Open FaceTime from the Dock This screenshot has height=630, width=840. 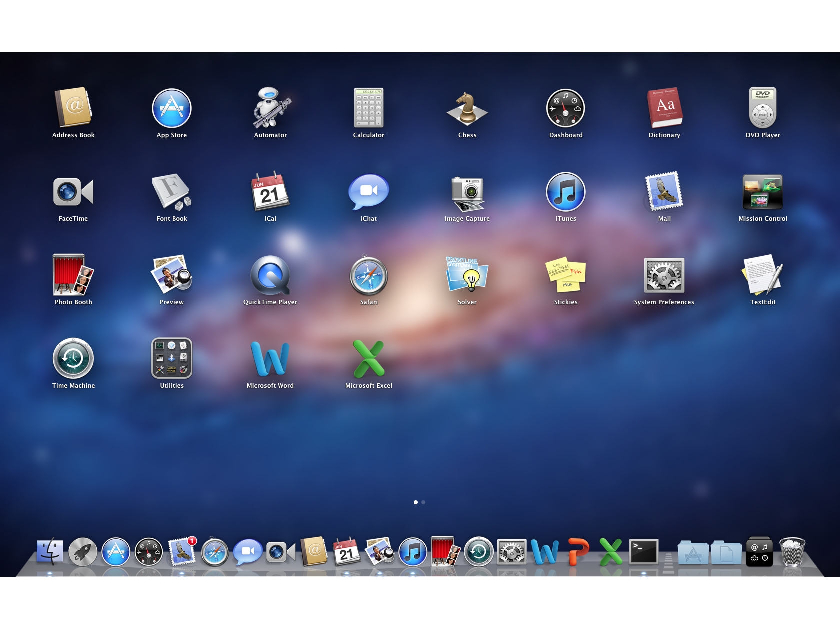[281, 552]
